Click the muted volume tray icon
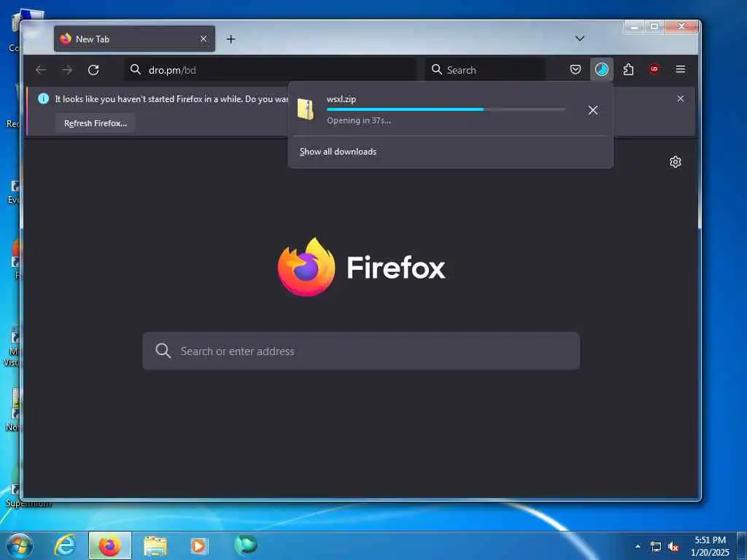Screen dimensions: 747x560 (x=673, y=547)
